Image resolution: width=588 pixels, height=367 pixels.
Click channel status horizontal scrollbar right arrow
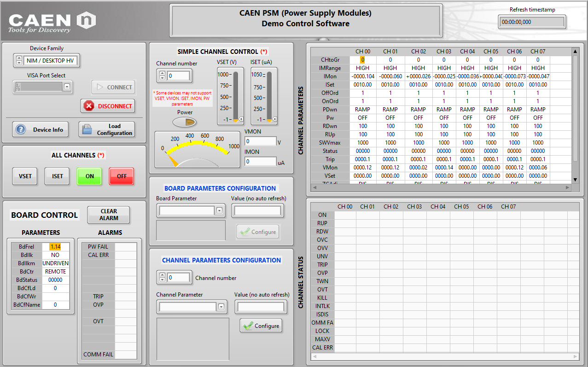coord(575,356)
